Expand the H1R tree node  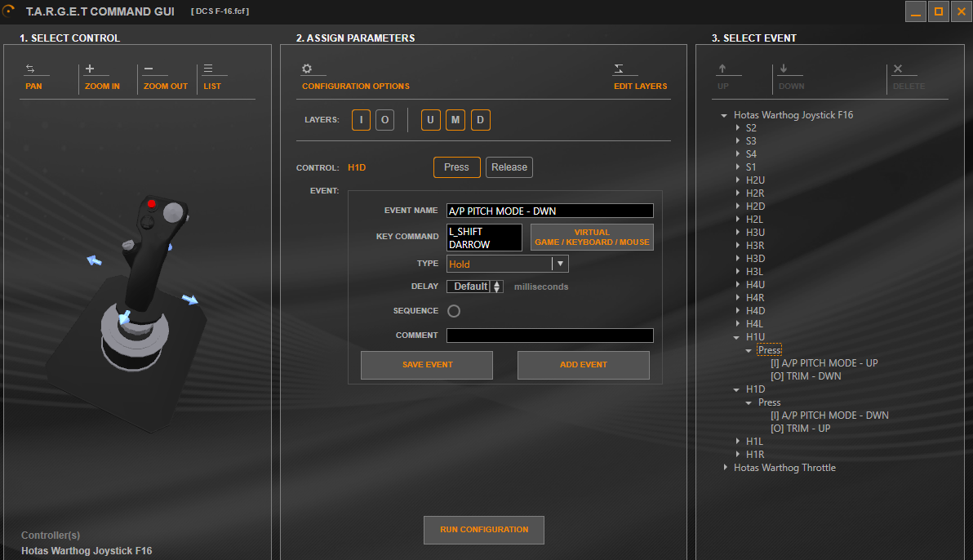pyautogui.click(x=737, y=455)
